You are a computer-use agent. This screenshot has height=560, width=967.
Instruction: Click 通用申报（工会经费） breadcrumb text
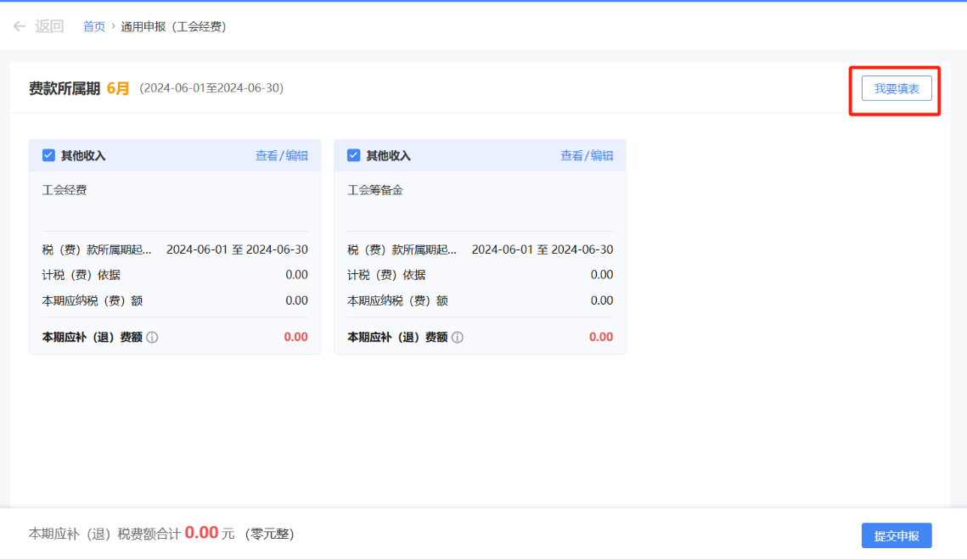tap(174, 26)
